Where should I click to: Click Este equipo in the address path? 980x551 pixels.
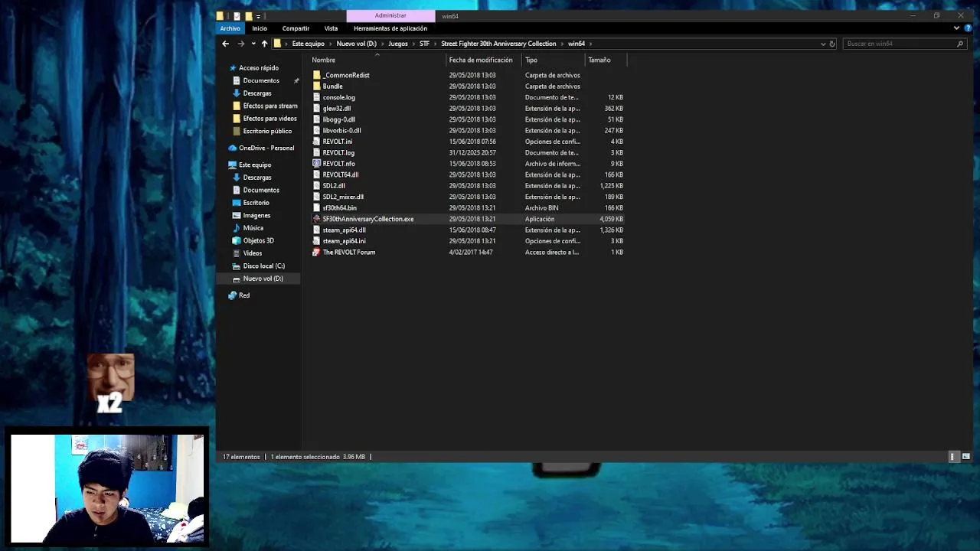pos(309,44)
